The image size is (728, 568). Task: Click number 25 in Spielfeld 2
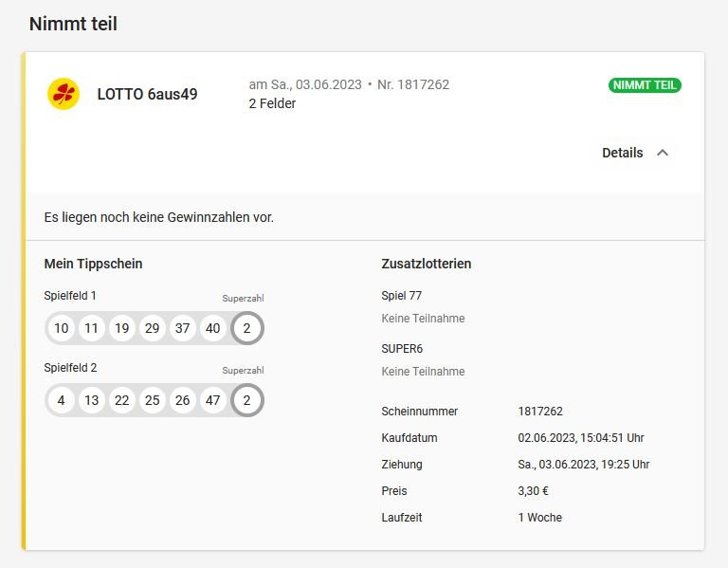coord(153,400)
